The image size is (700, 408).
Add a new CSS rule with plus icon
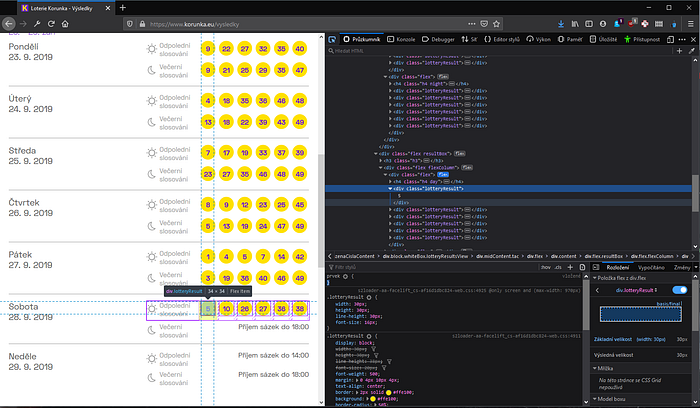pos(571,268)
